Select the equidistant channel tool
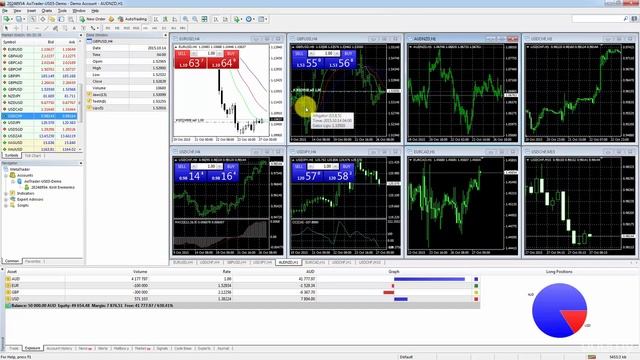The image size is (640, 360). point(55,28)
